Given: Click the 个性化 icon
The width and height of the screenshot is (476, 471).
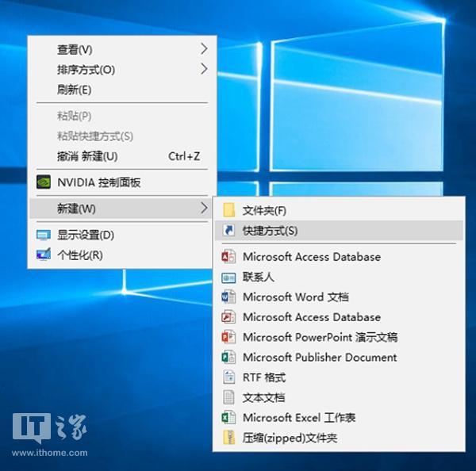Looking at the screenshot, I should (x=44, y=255).
